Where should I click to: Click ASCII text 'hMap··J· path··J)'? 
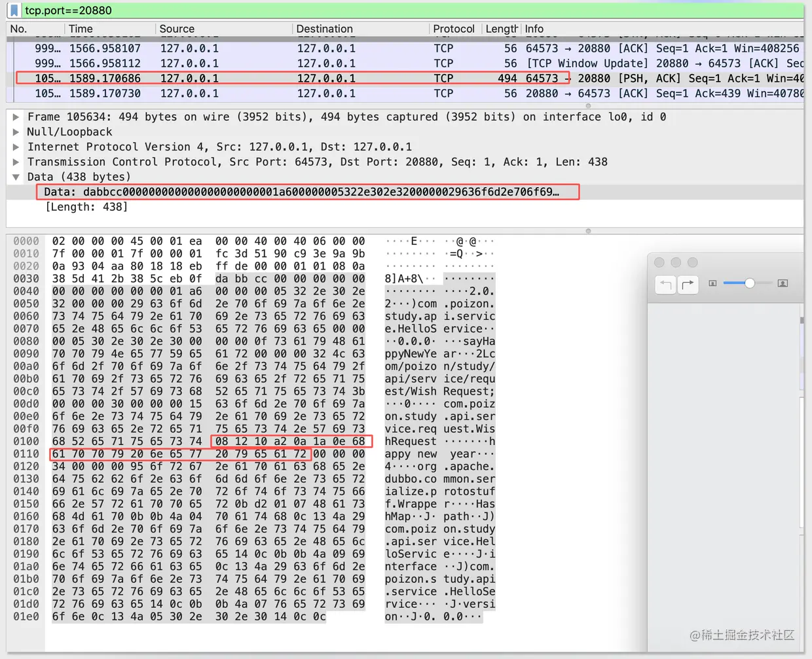tap(439, 516)
